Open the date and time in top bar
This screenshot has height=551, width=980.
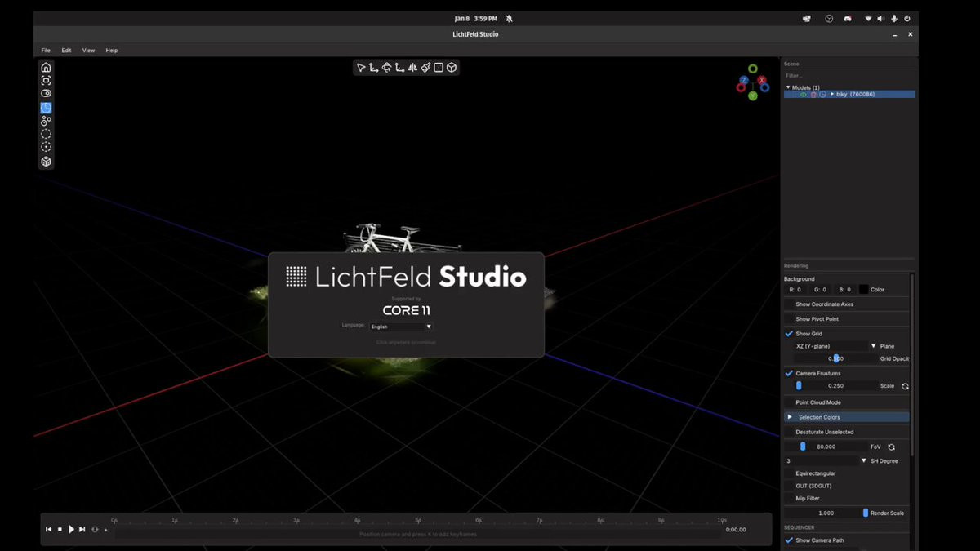pos(476,18)
